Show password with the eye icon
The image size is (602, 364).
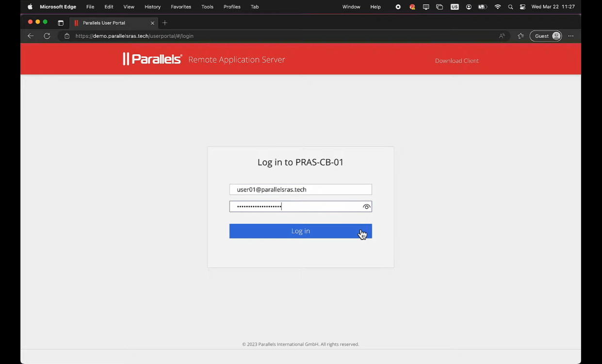tap(366, 207)
